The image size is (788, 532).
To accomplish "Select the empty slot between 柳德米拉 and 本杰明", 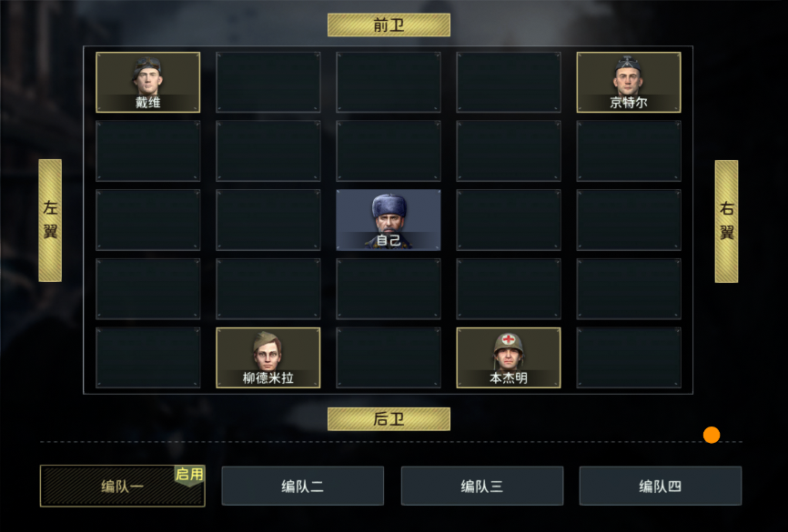I will tap(389, 357).
